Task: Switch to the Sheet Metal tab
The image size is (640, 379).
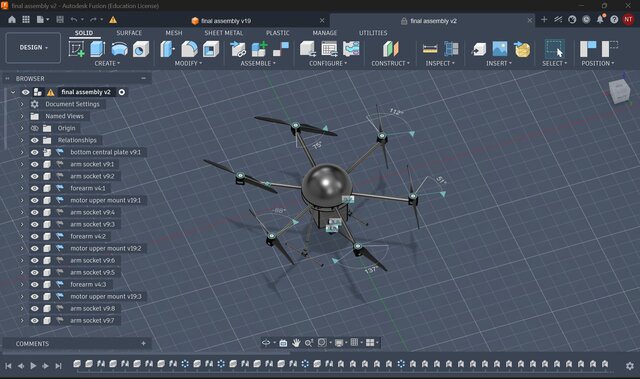Action: click(x=224, y=33)
